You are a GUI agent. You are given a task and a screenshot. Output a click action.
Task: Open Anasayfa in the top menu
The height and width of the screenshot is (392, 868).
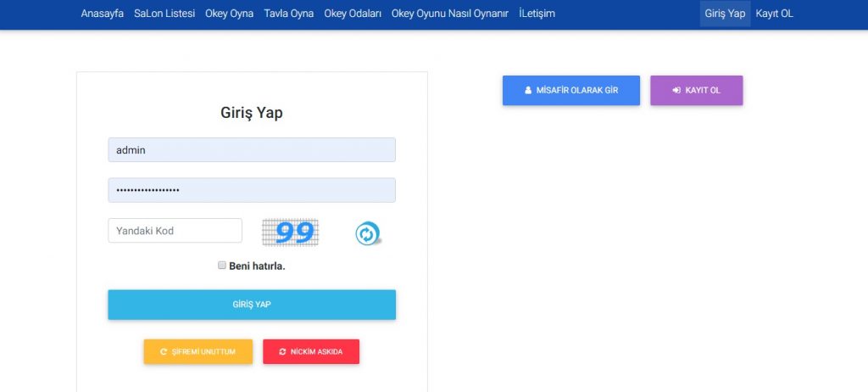point(103,14)
